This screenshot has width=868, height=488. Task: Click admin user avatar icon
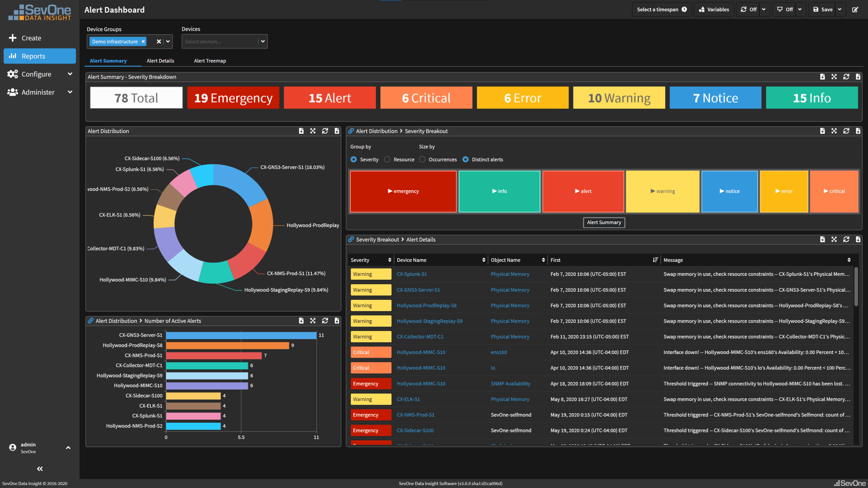pos(13,448)
